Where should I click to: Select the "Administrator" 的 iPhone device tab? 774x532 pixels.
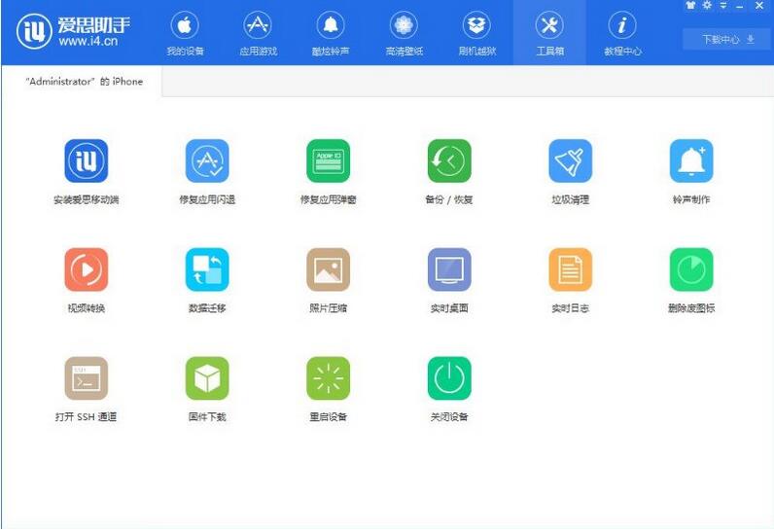click(x=83, y=82)
